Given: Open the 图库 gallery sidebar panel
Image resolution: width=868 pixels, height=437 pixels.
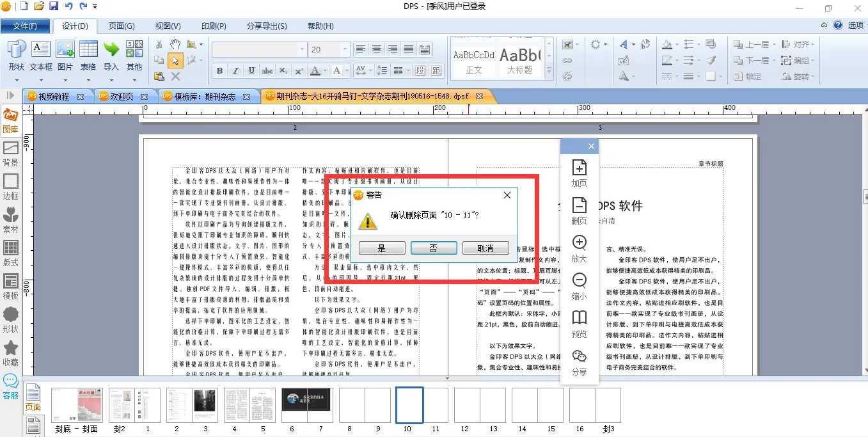Looking at the screenshot, I should pyautogui.click(x=10, y=121).
